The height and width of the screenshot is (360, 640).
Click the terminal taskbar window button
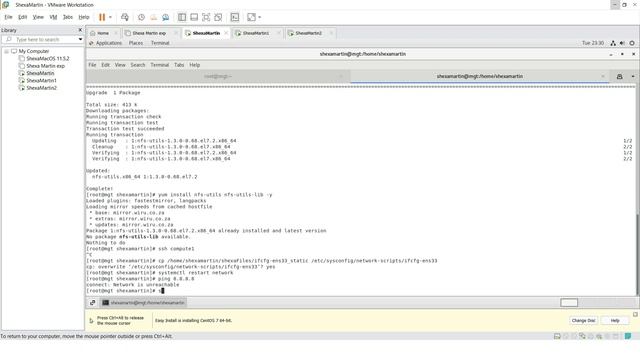(x=143, y=302)
